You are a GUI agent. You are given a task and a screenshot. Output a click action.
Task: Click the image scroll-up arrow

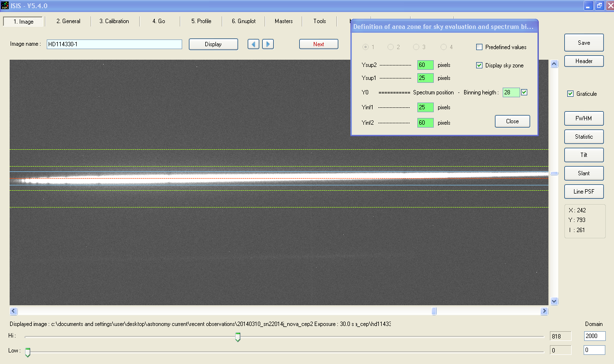click(554, 64)
